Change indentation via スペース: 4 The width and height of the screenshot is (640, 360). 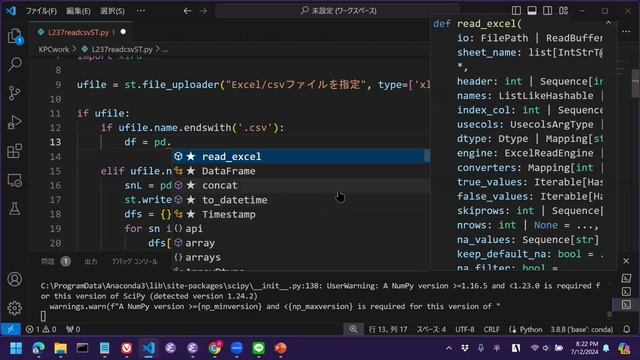(431, 329)
